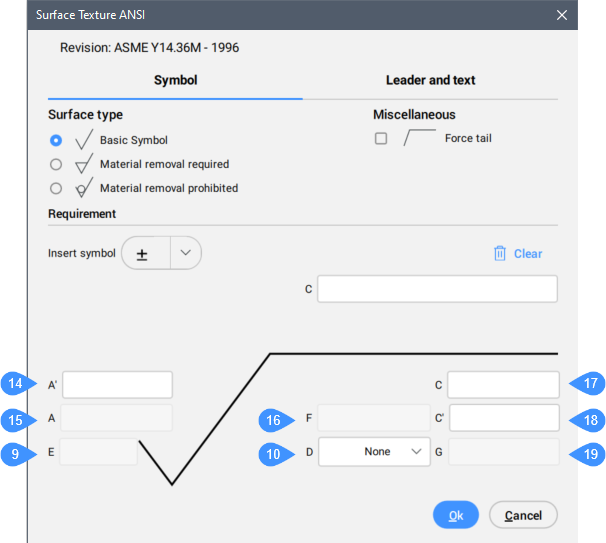Switch to the Leader and text tab
This screenshot has height=543, width=606.
tap(430, 80)
